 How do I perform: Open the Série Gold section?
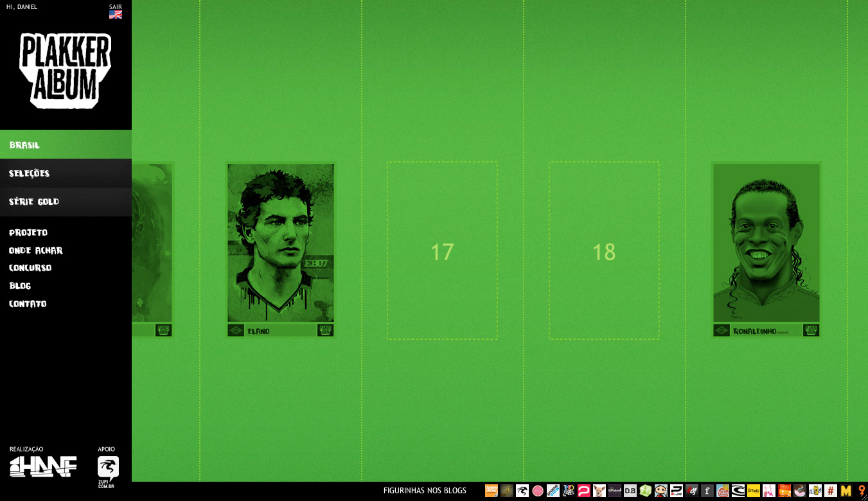(66, 202)
